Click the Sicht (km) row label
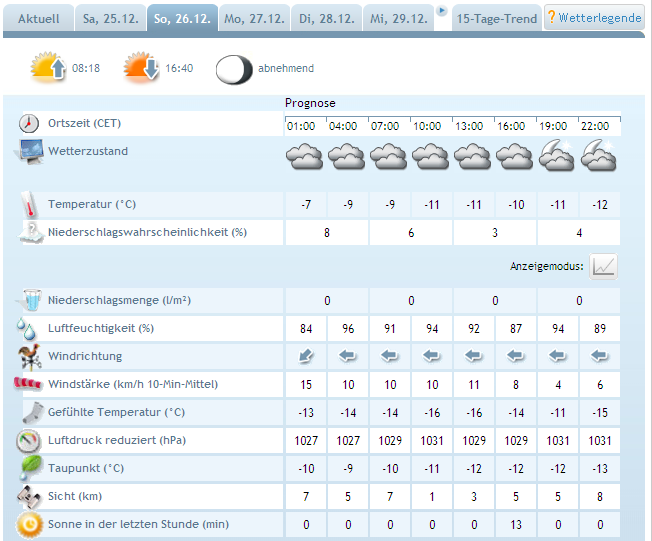The image size is (652, 541). click(x=75, y=496)
